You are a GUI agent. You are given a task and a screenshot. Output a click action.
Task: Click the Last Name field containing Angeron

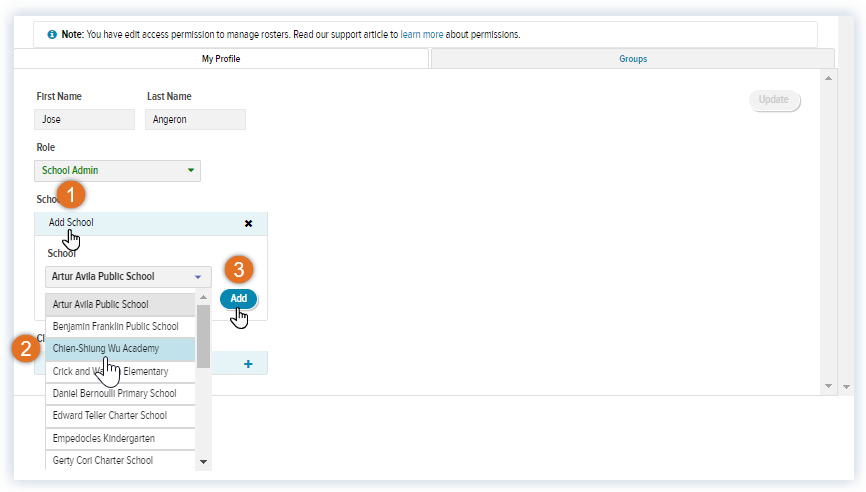pyautogui.click(x=196, y=119)
